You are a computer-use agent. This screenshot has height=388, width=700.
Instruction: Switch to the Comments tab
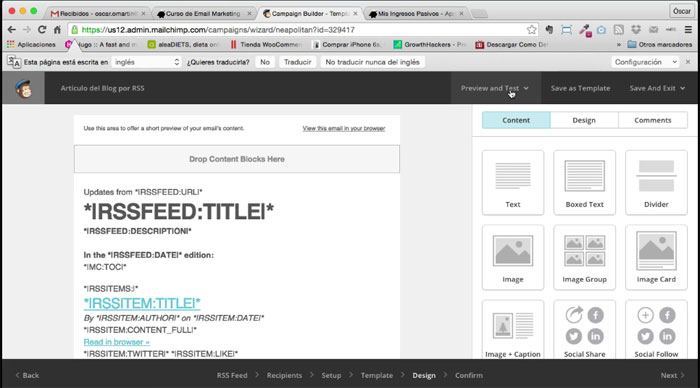tap(653, 120)
